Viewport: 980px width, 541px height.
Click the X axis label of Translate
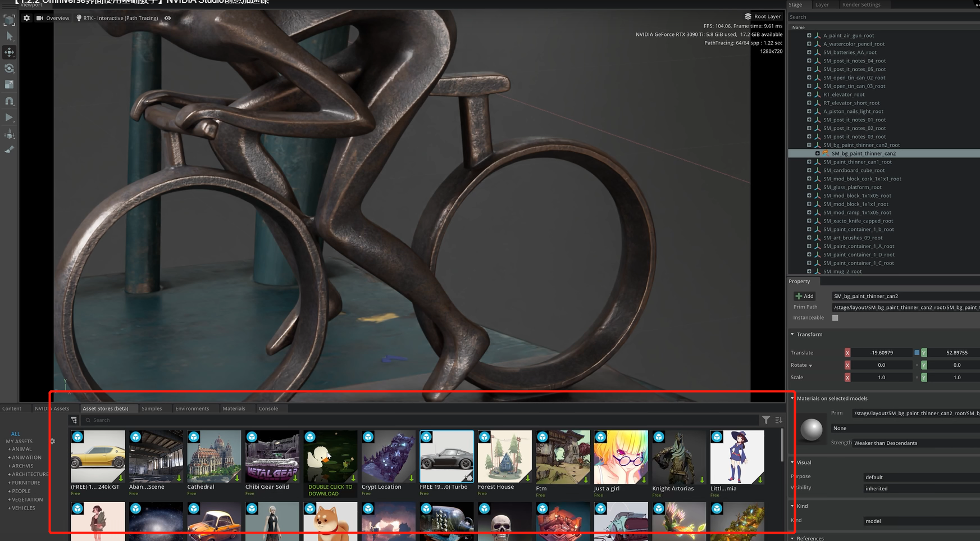coord(847,353)
